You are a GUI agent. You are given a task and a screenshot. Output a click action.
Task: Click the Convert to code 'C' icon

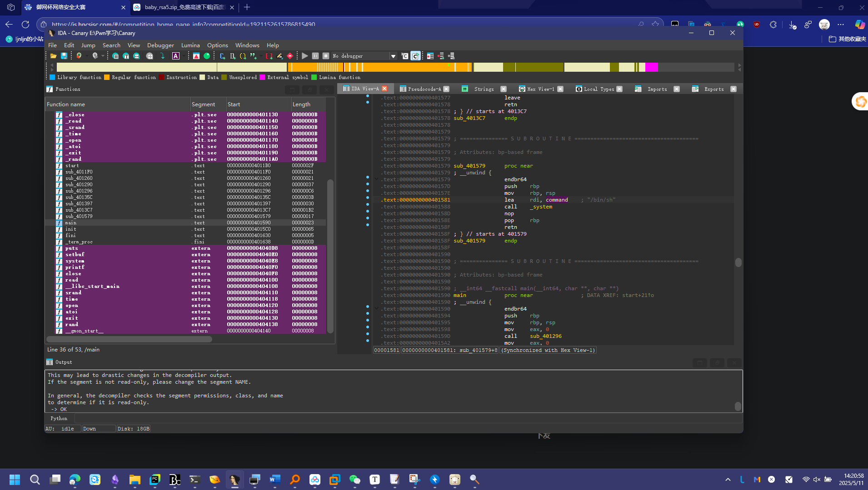pos(222,56)
